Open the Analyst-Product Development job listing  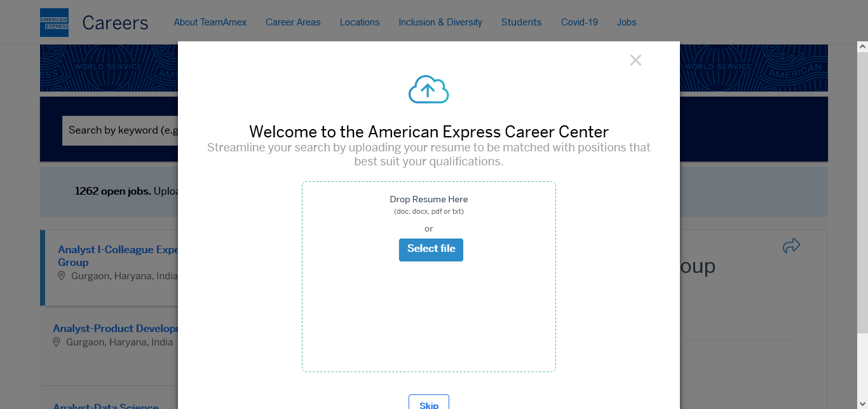(x=115, y=329)
